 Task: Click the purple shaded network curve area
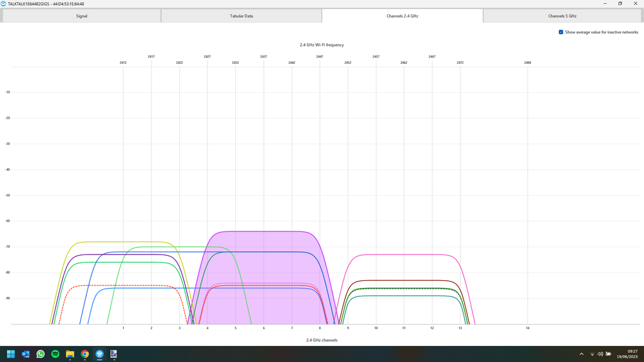click(264, 271)
